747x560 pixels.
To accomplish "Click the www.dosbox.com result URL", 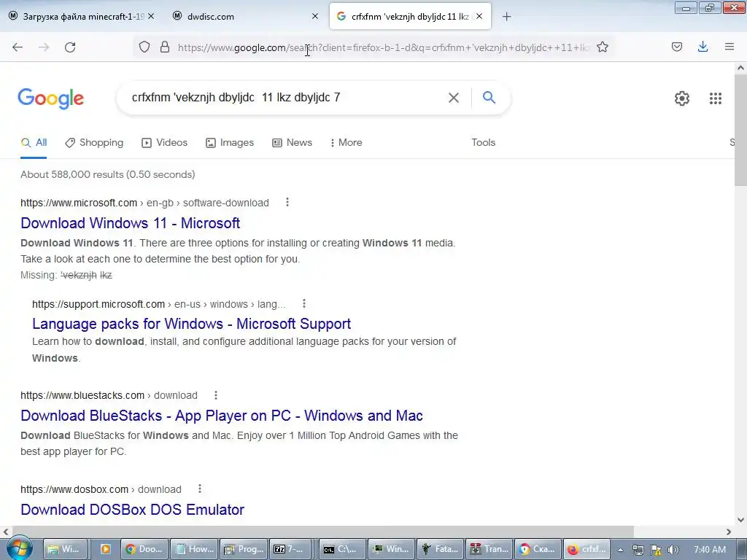I will point(74,489).
